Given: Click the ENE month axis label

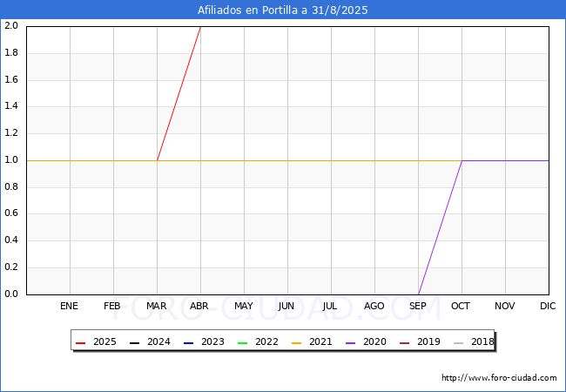Looking at the screenshot, I should click(69, 306).
